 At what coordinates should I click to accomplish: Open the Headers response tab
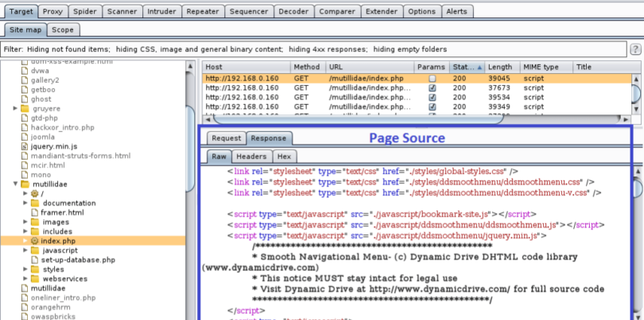click(x=251, y=156)
